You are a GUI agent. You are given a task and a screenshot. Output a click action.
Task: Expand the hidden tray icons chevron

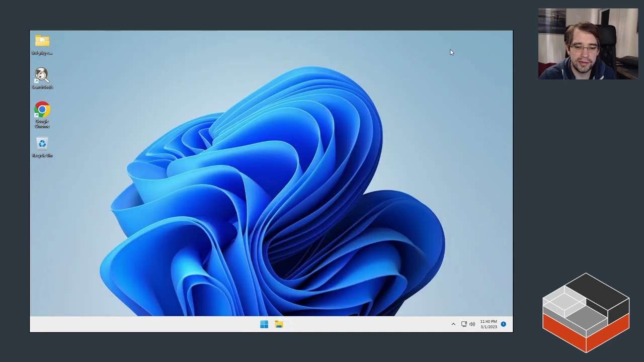453,324
